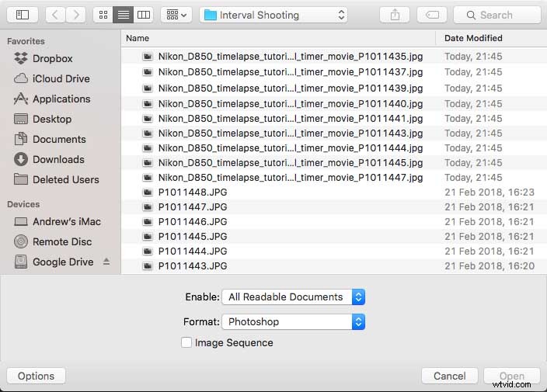Click the Options button

coord(36,376)
